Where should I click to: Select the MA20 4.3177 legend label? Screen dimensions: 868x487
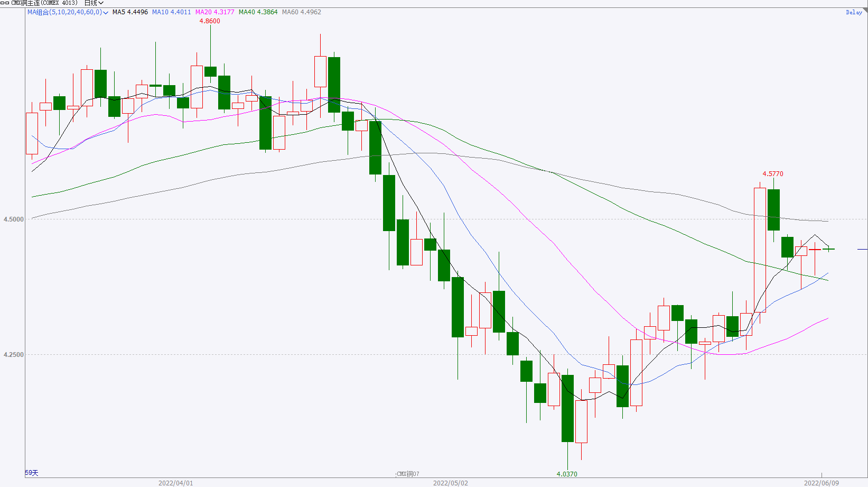(x=214, y=12)
